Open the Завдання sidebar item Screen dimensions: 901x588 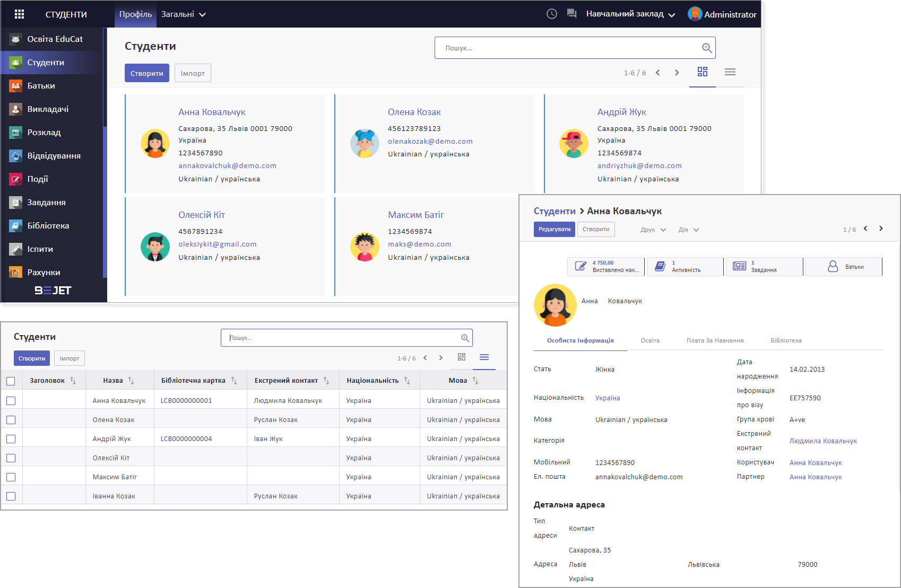coord(52,203)
